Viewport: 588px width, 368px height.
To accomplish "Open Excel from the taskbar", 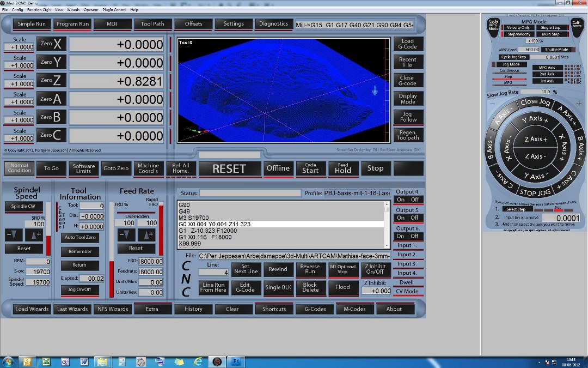I will pyautogui.click(x=46, y=361).
